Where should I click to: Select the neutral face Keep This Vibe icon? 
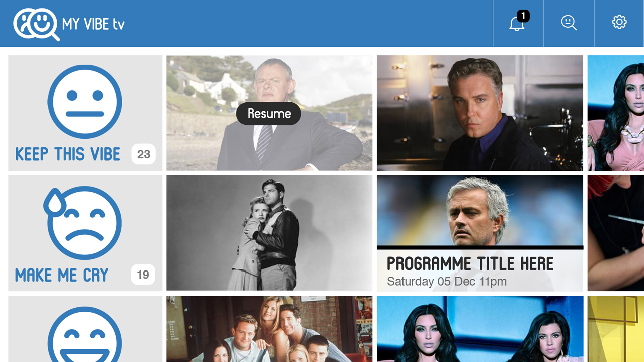85,102
